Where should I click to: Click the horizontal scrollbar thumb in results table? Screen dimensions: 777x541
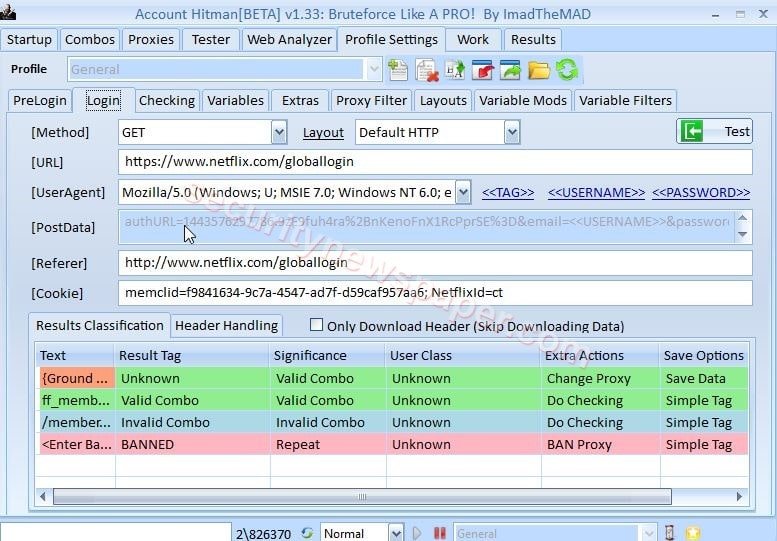click(x=362, y=496)
